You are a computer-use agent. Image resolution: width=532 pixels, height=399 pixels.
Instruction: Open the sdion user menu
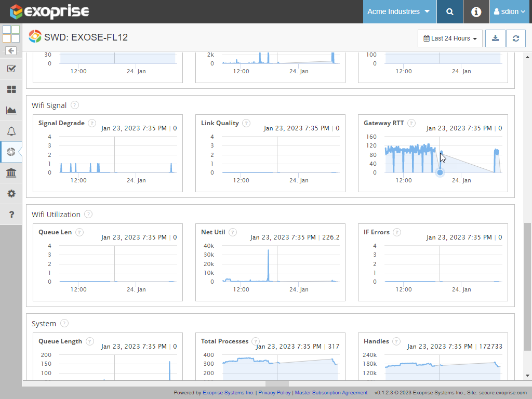tap(509, 11)
